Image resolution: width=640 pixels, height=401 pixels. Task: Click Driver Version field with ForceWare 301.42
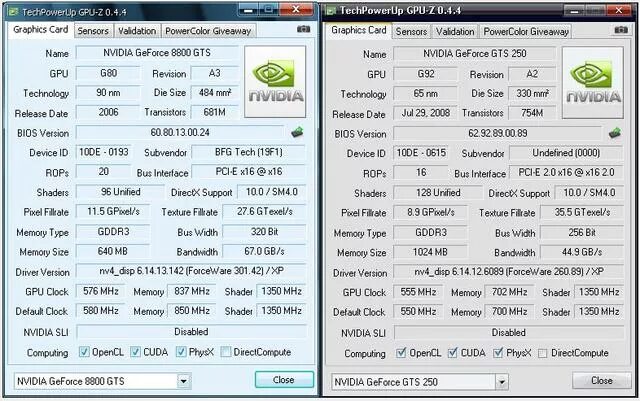(x=191, y=271)
